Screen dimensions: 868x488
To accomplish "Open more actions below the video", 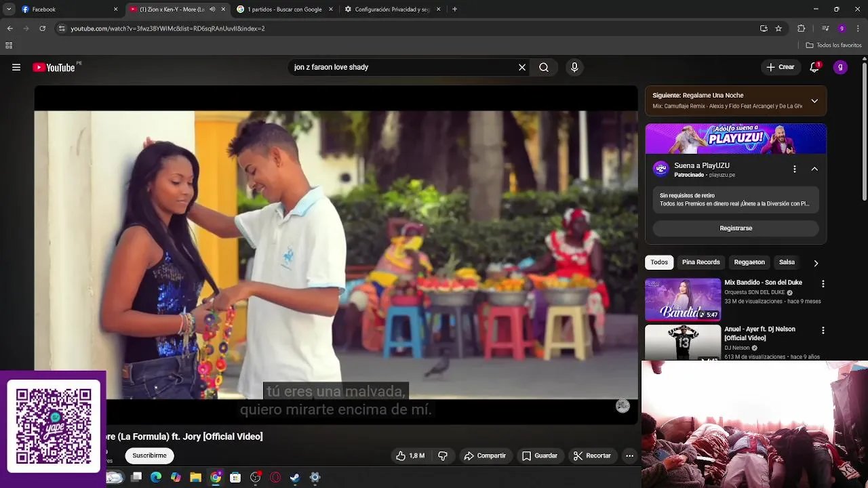I will [629, 455].
